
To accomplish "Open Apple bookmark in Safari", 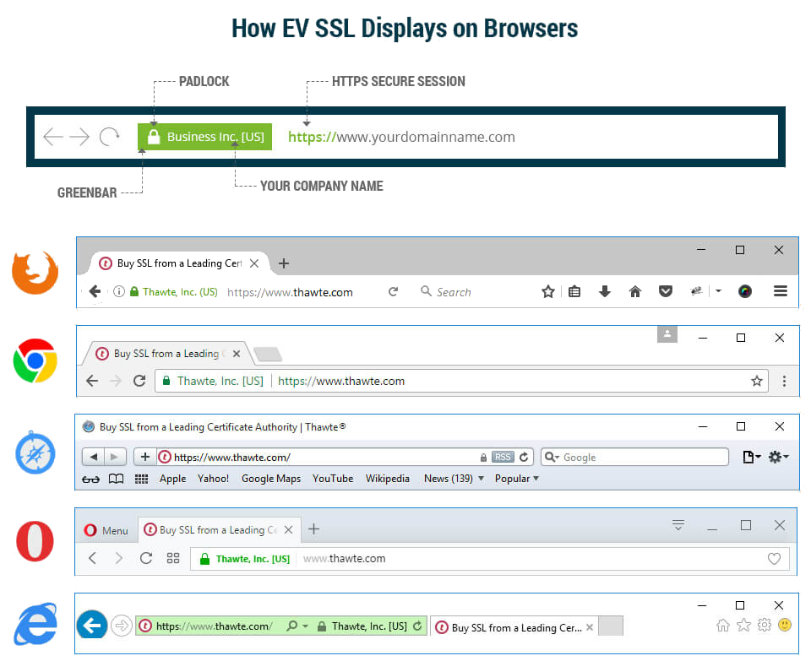I will click(172, 479).
